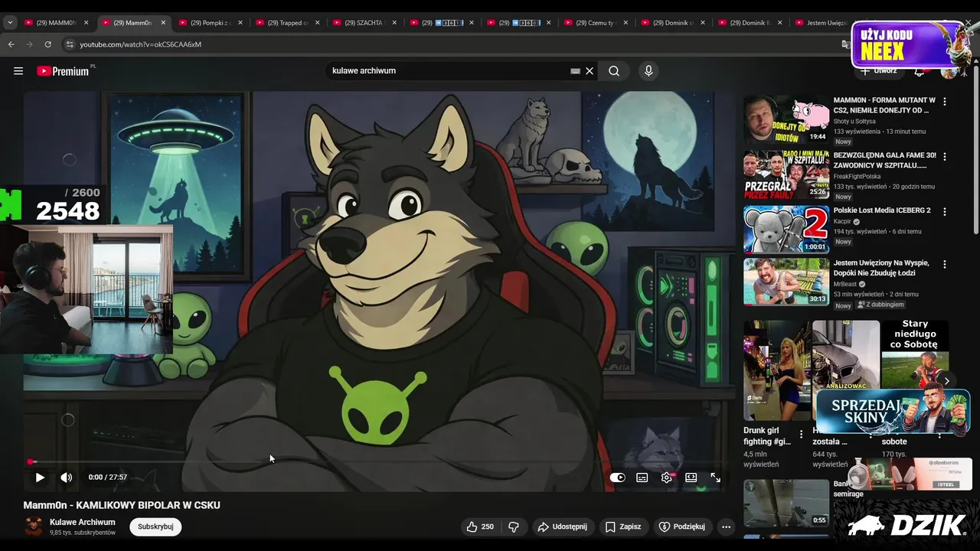Subscribe with the Subskrybuj button
The image size is (980, 551).
click(155, 527)
